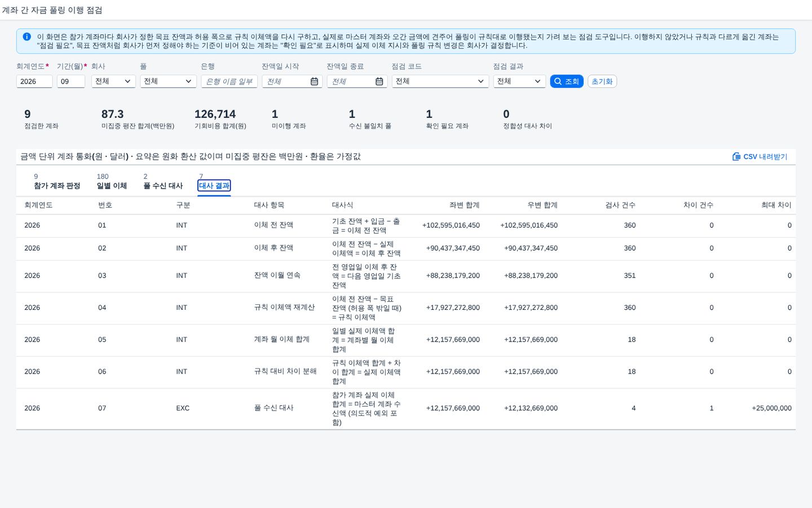Click the 계좌 월 이체 합계 cell
This screenshot has width=812, height=508.
click(x=282, y=340)
